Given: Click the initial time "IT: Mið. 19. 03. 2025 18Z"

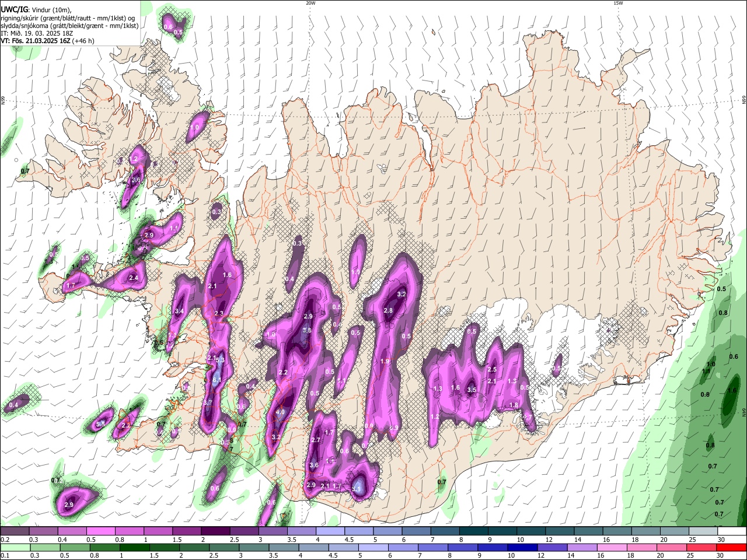Looking at the screenshot, I should 38,33.
